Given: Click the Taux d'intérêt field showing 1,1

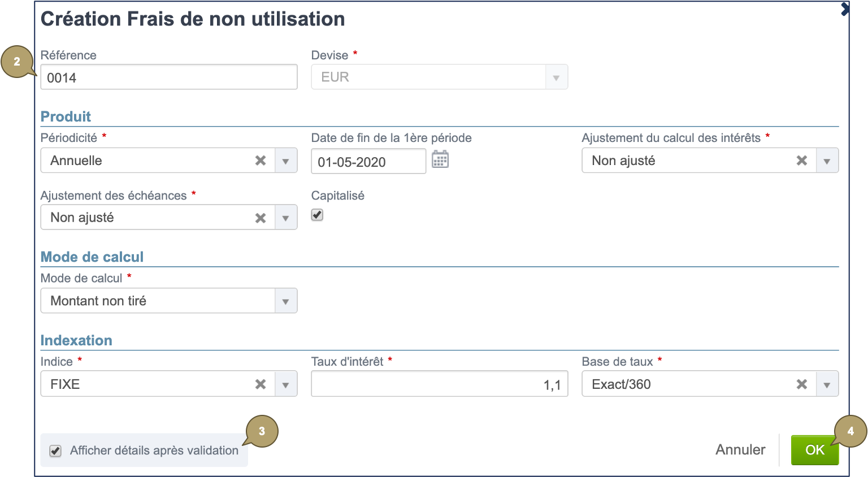Looking at the screenshot, I should pos(440,384).
